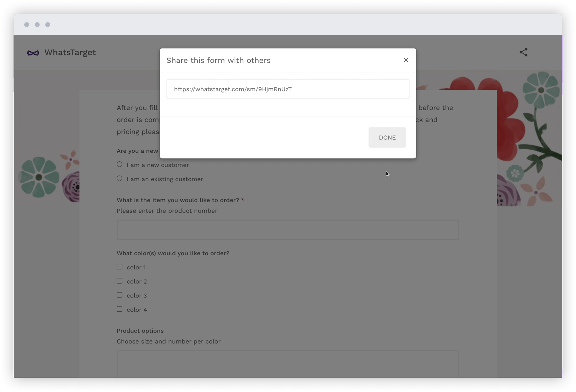
Task: Click the purple bow icon beside WhatsTarget
Action: (x=33, y=53)
